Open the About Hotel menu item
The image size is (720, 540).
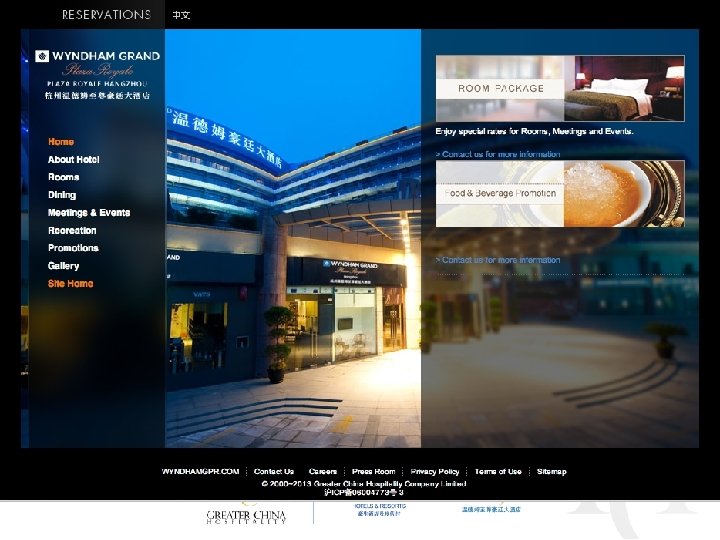click(73, 159)
